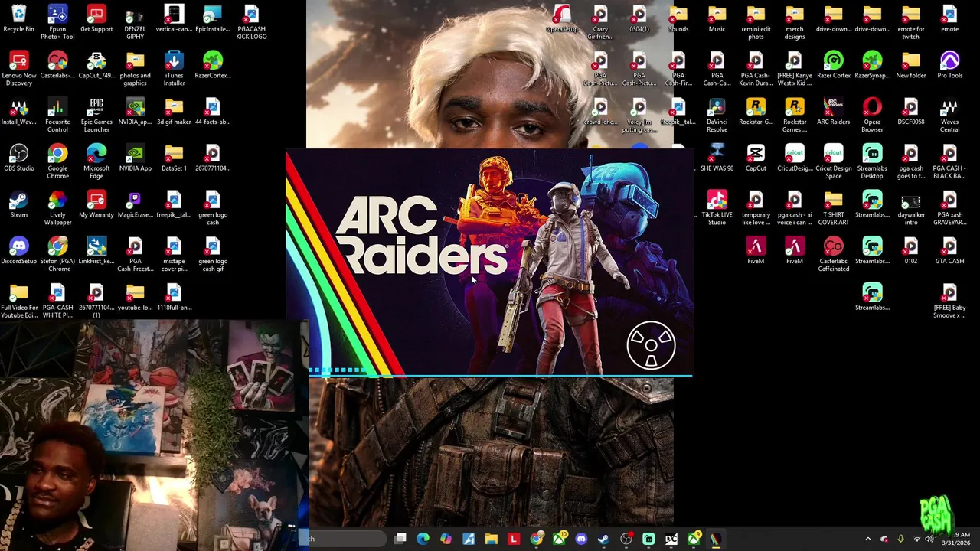Open Microsoft Edge from the taskbar
Screen dimensions: 980x551
[423, 539]
